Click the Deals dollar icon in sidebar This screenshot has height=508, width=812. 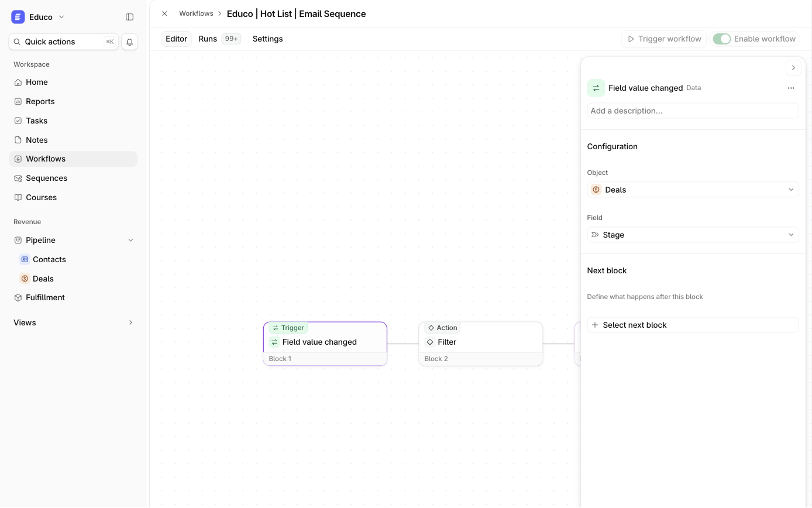click(x=25, y=279)
